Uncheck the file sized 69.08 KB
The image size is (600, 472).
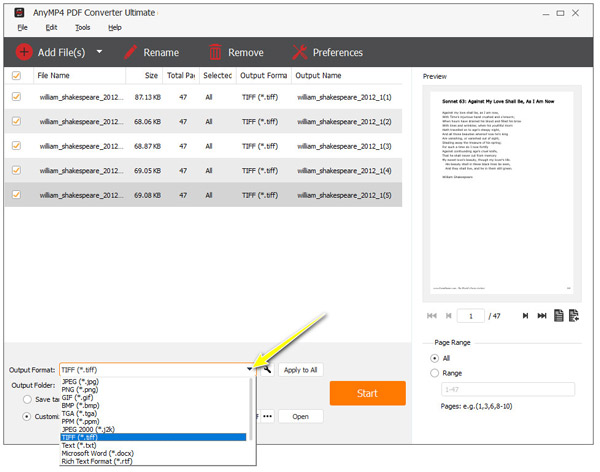16,195
